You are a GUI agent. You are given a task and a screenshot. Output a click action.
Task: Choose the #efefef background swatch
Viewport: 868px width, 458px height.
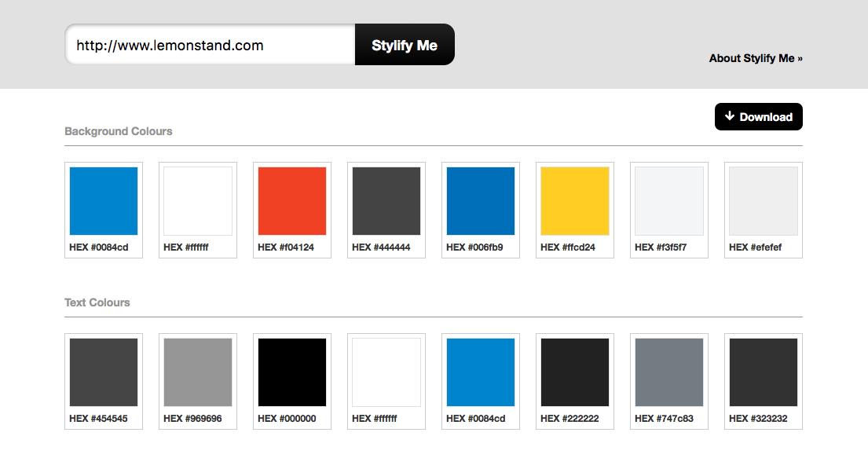point(764,201)
